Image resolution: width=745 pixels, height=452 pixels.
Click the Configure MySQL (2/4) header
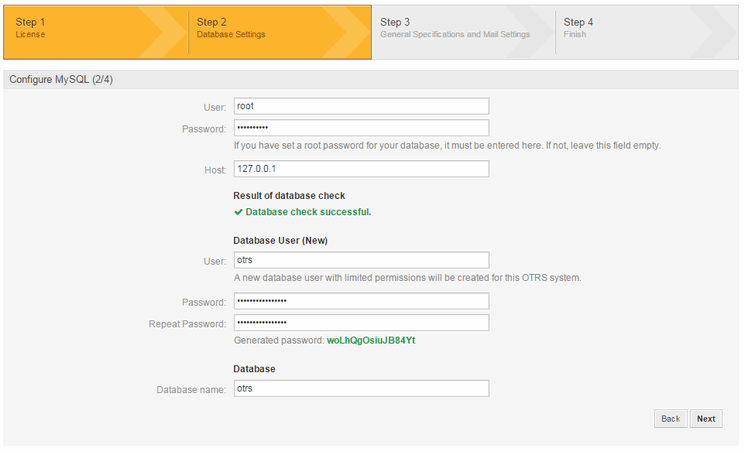[x=61, y=79]
